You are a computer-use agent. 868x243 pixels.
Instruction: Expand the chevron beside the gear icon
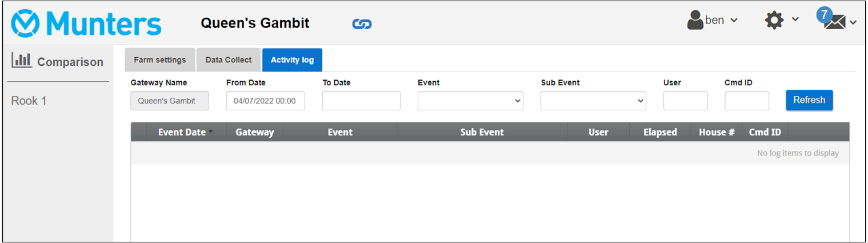(x=795, y=20)
